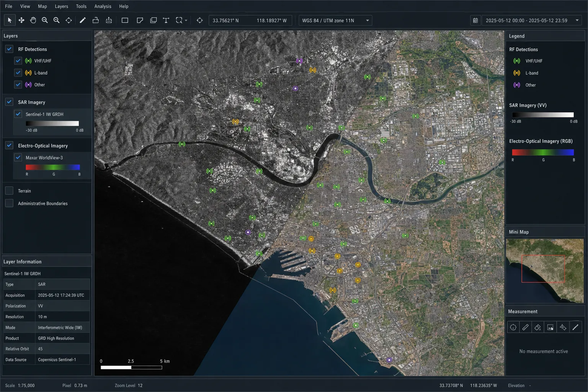This screenshot has width=588, height=392.
Task: Open the Layers menu
Action: click(x=61, y=6)
